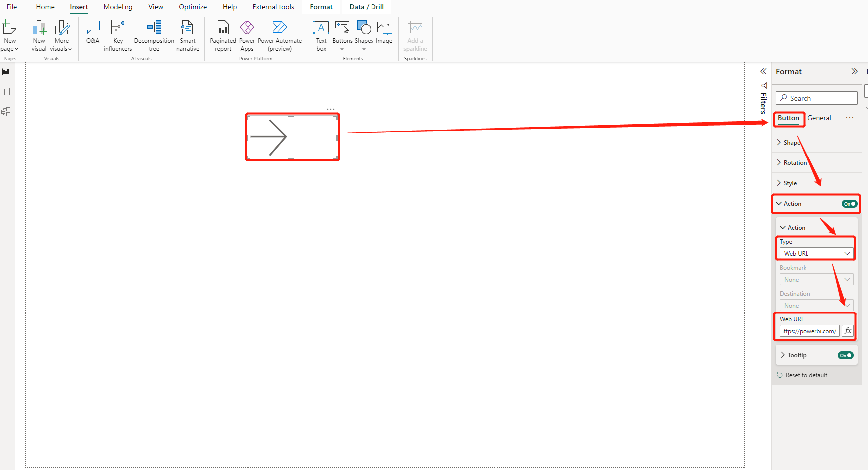Insert Smart narrative visual
The image size is (868, 470).
[x=188, y=36]
